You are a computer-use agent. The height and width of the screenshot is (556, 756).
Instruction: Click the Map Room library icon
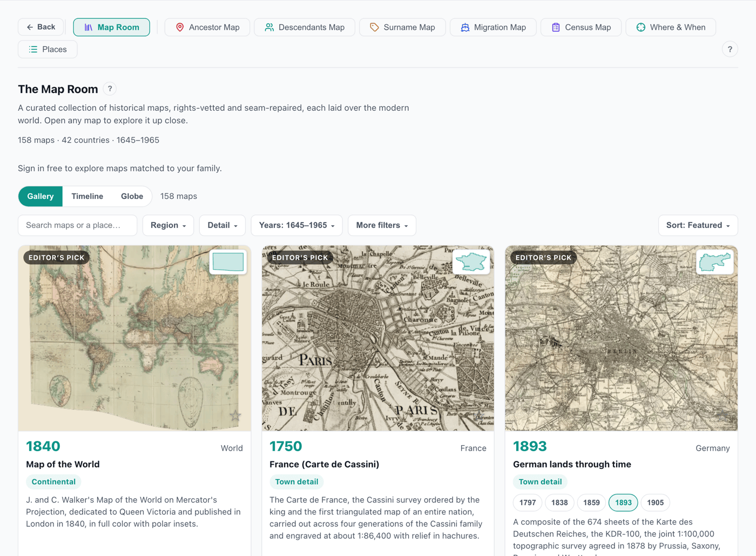(89, 27)
